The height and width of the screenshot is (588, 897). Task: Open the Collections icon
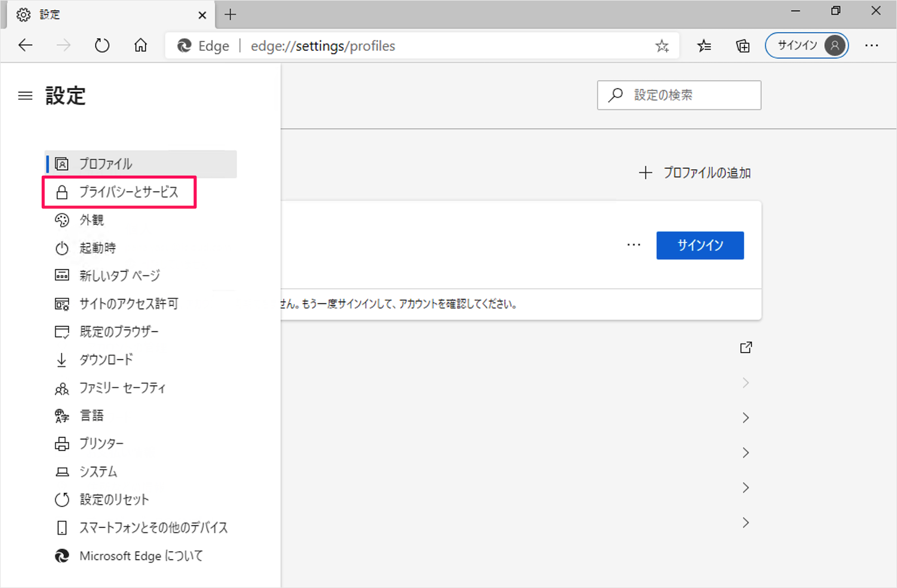[742, 46]
